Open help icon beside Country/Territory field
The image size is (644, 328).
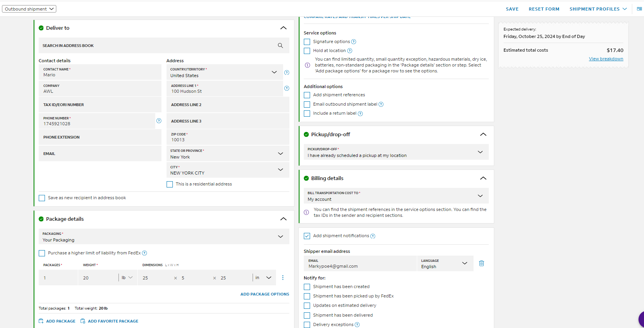(x=287, y=72)
